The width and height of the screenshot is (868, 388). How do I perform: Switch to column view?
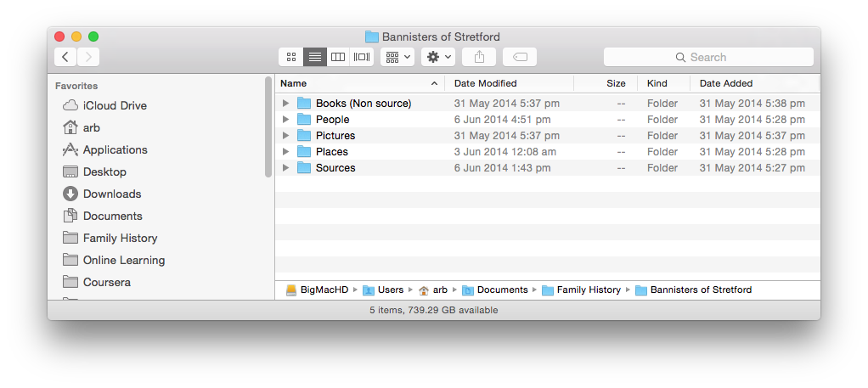[x=338, y=57]
